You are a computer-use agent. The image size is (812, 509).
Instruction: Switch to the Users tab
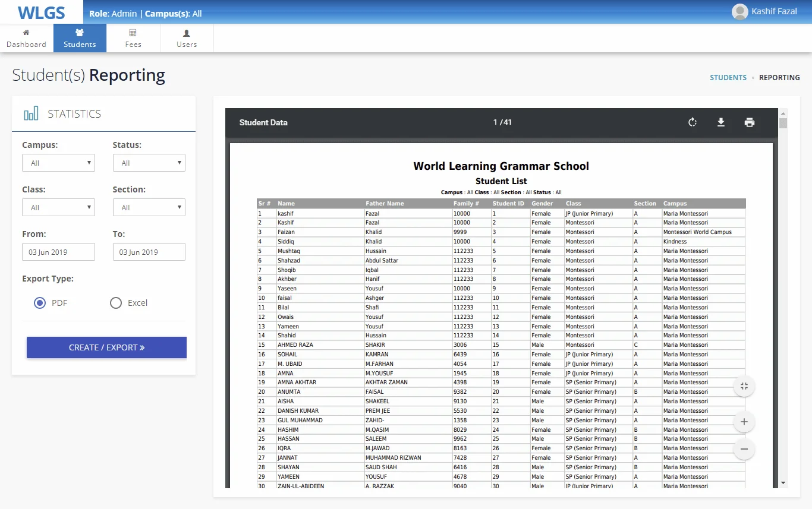187,39
